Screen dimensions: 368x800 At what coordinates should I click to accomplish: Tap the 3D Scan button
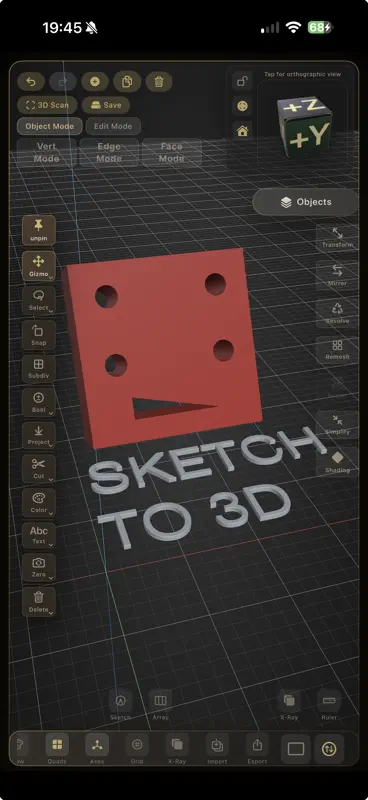pos(47,105)
